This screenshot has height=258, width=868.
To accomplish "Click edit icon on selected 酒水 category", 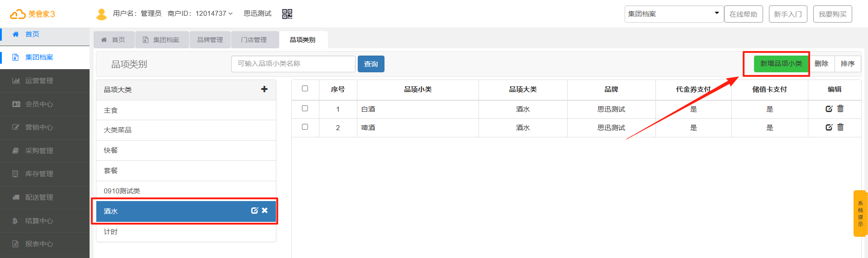I will [x=255, y=211].
